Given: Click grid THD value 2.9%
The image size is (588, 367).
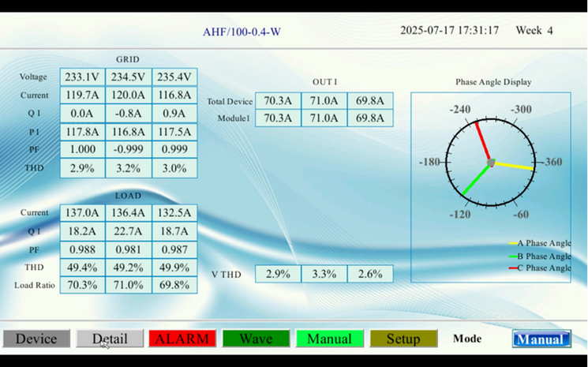Looking at the screenshot, I should click(83, 168).
